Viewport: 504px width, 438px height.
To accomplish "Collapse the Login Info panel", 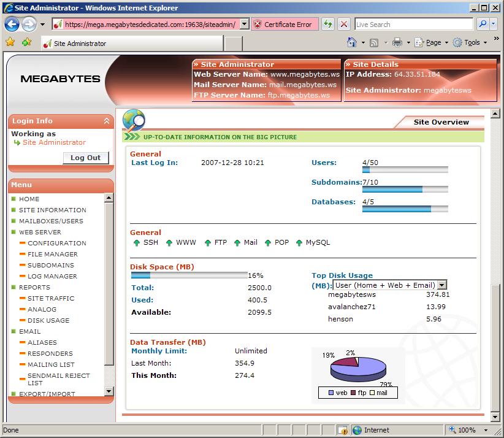I will pyautogui.click(x=107, y=121).
